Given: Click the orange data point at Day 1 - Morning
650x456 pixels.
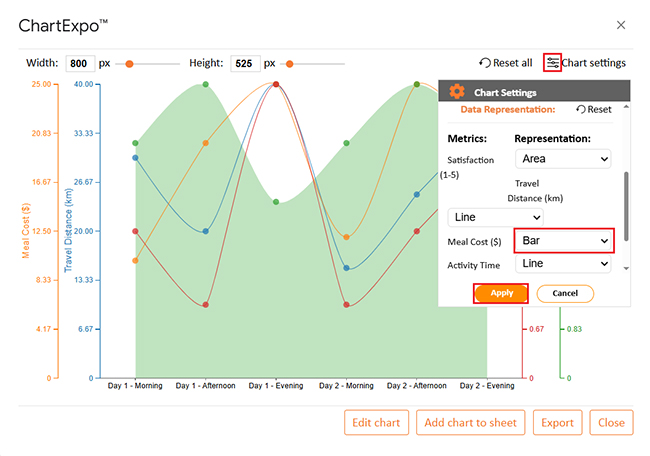Looking at the screenshot, I should coord(135,261).
